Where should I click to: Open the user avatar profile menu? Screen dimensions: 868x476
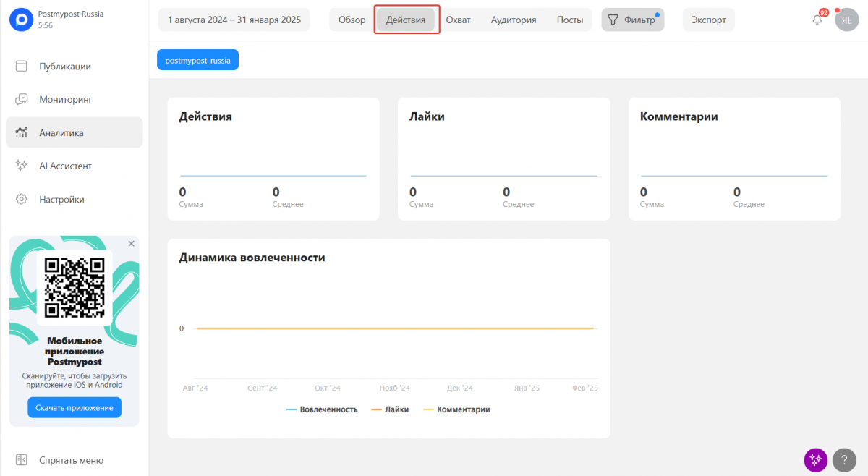(x=846, y=20)
